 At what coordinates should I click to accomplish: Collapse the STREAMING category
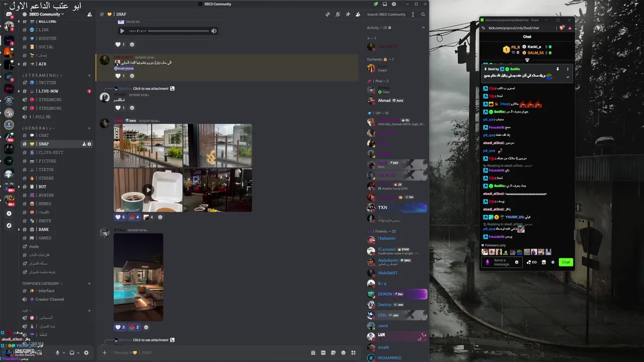tap(41, 75)
